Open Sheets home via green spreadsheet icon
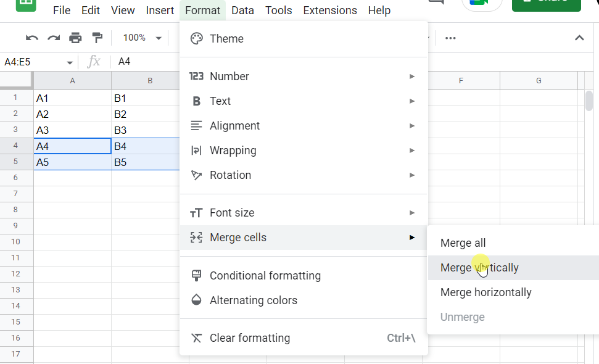 (x=25, y=6)
